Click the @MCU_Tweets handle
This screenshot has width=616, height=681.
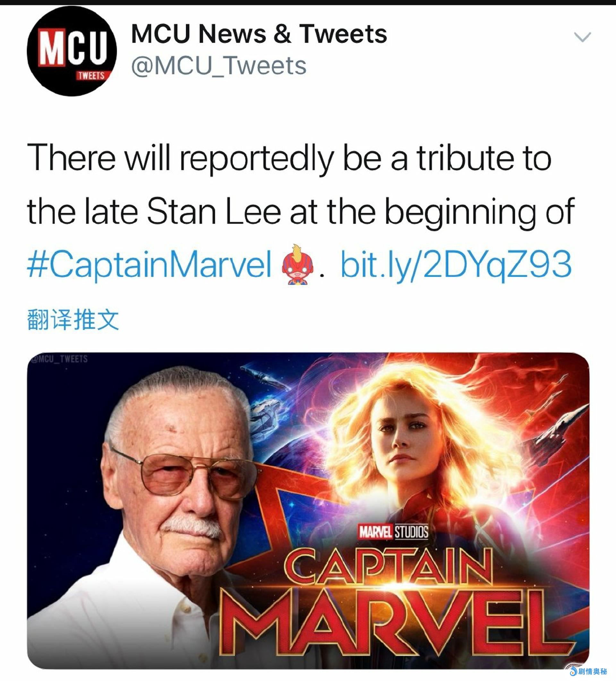[x=219, y=65]
